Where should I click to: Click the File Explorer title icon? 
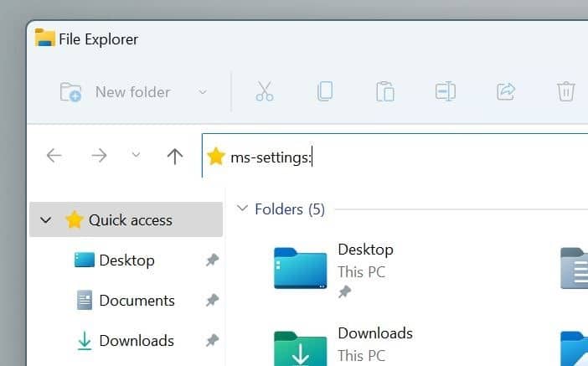pos(45,38)
